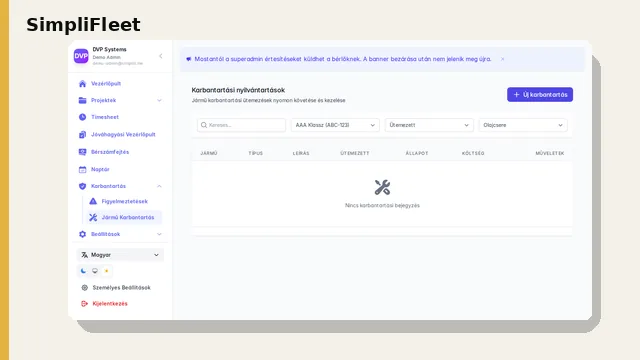
Task: Open Timesheet in the sidebar
Action: (x=104, y=117)
